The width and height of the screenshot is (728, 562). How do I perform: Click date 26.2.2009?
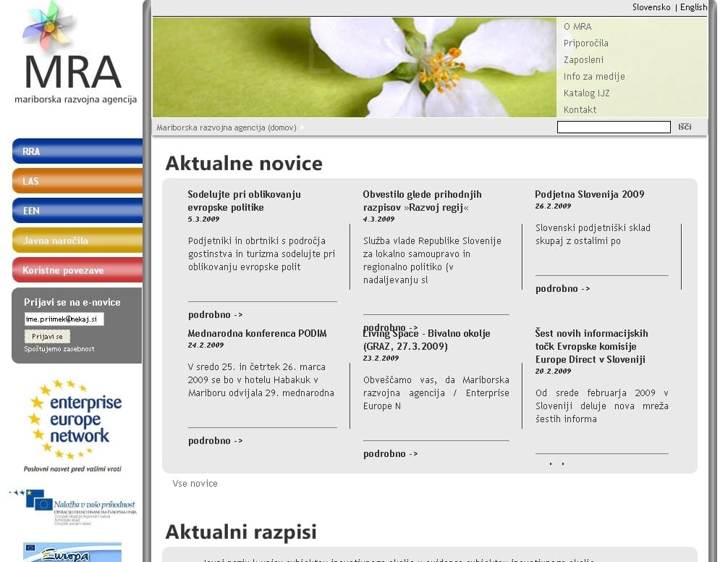(553, 206)
